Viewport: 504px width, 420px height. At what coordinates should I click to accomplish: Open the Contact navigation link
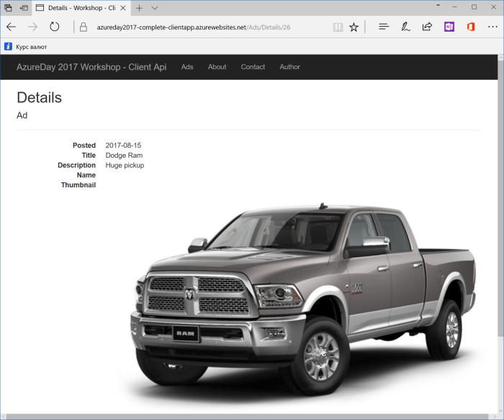[253, 67]
